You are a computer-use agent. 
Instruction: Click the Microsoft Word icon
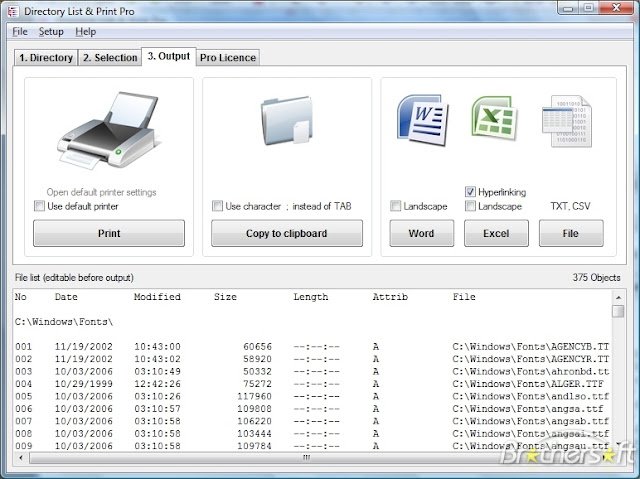coord(422,120)
